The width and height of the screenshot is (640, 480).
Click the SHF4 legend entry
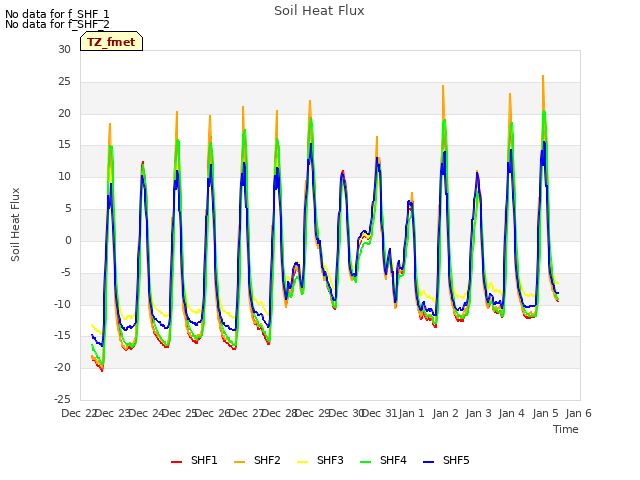[x=383, y=460]
